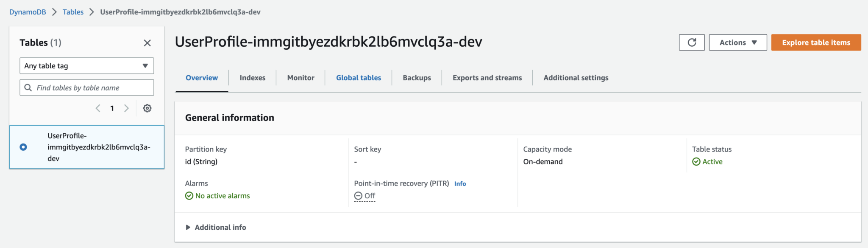
Task: Select UserProfile table name in the list
Action: [x=99, y=147]
